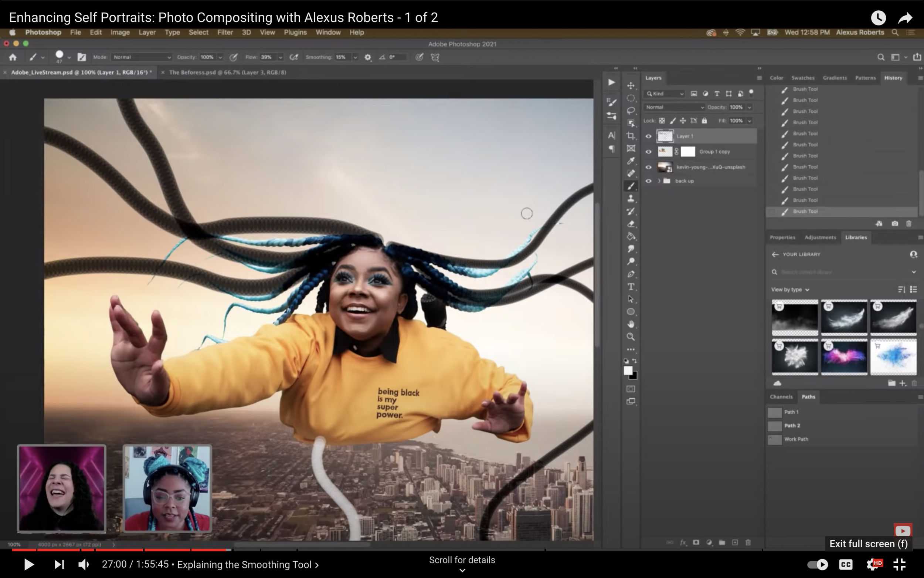Open brush blending Mode dropdown
The image size is (924, 578).
[142, 57]
